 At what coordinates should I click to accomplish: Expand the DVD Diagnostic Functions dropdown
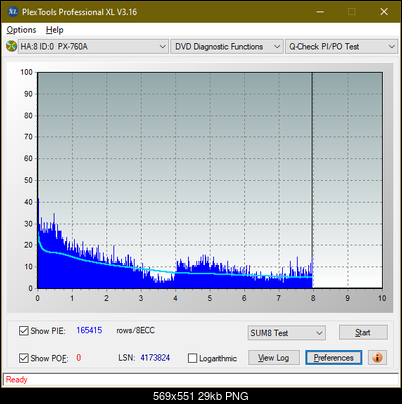click(x=227, y=47)
